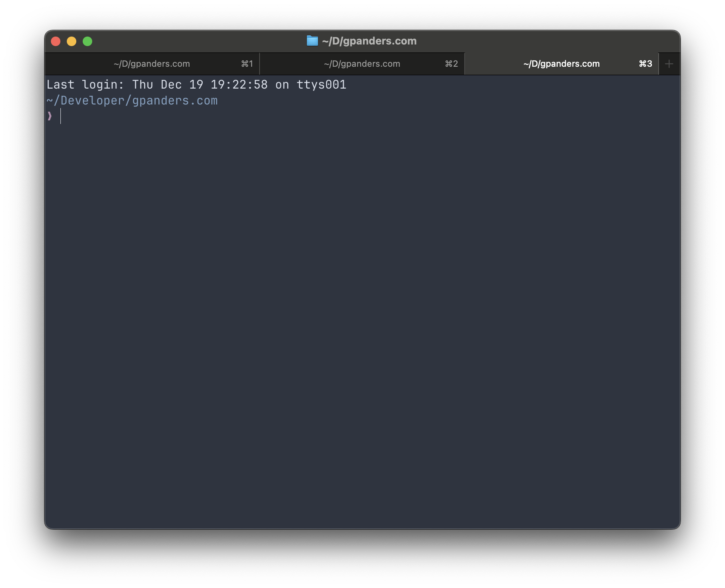Viewport: 725px width, 588px height.
Task: Maximize the window using the green button
Action: click(x=87, y=41)
